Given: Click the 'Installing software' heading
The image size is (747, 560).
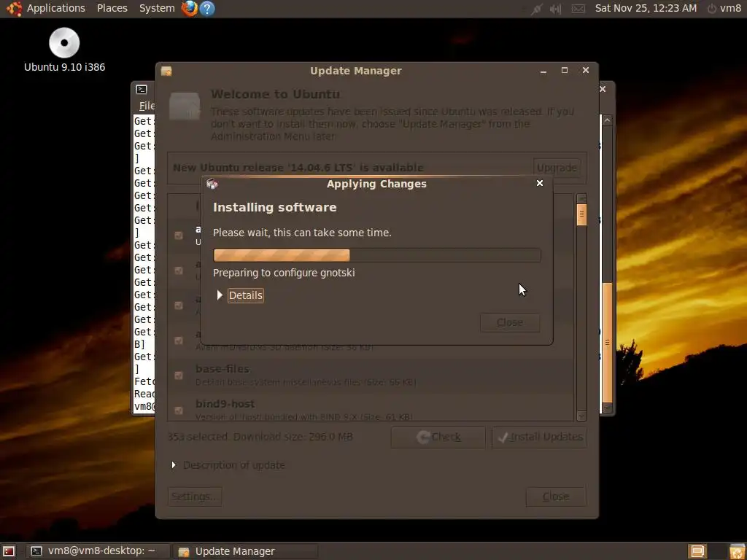Looking at the screenshot, I should click(x=275, y=207).
